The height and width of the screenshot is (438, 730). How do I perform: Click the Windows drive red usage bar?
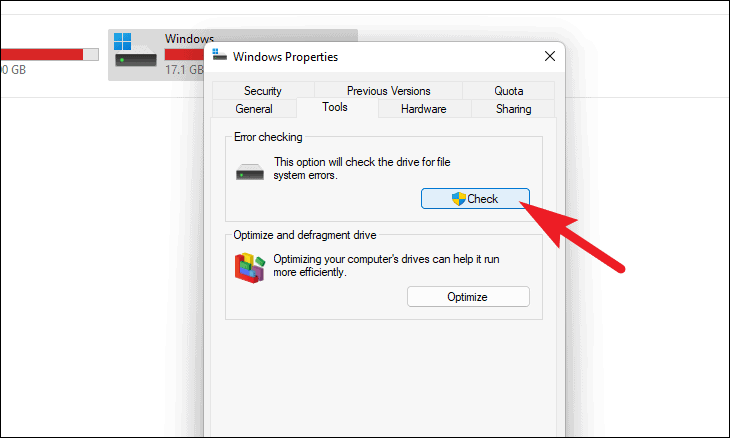pyautogui.click(x=184, y=54)
